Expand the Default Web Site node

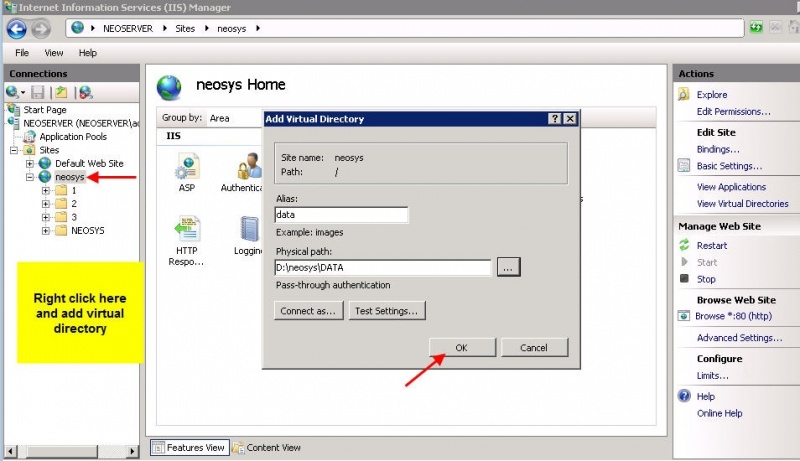pos(30,164)
